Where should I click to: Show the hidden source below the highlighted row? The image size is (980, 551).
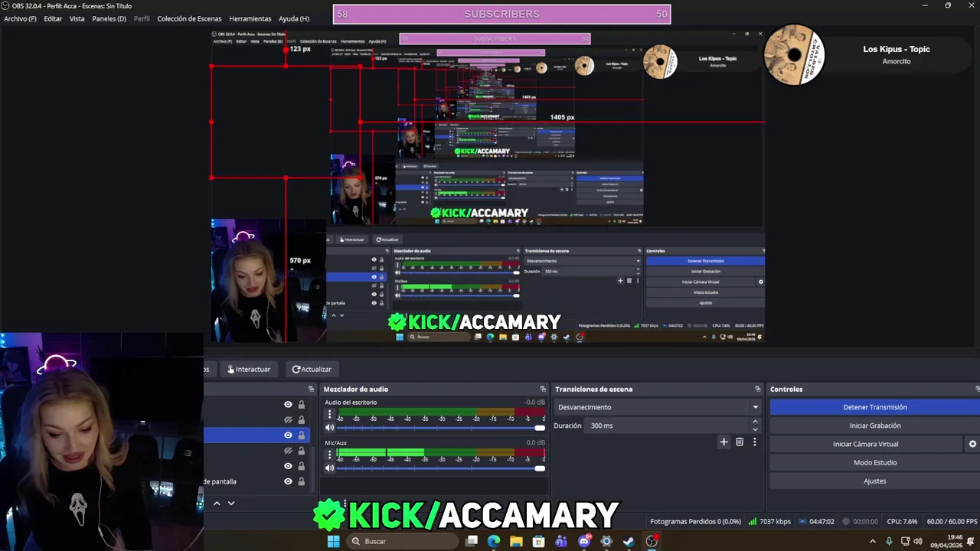coord(288,451)
